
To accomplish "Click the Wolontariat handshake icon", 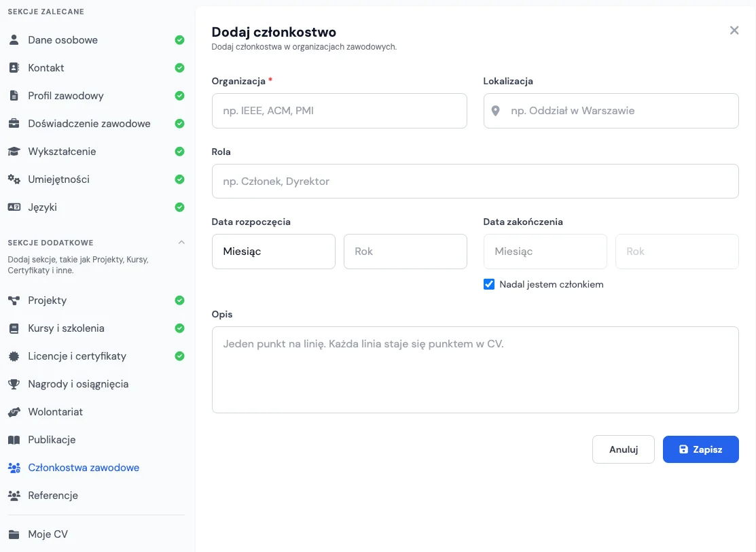I will 14,412.
